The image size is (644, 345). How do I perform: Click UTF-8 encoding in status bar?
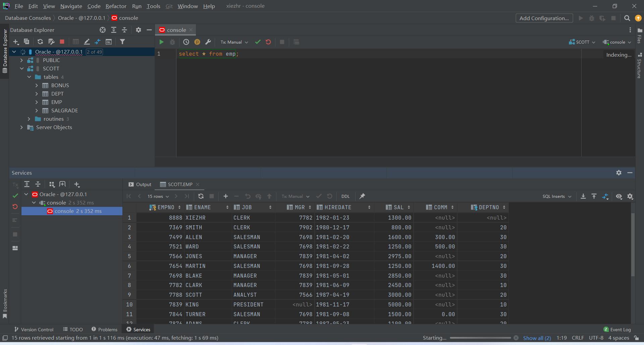(596, 338)
